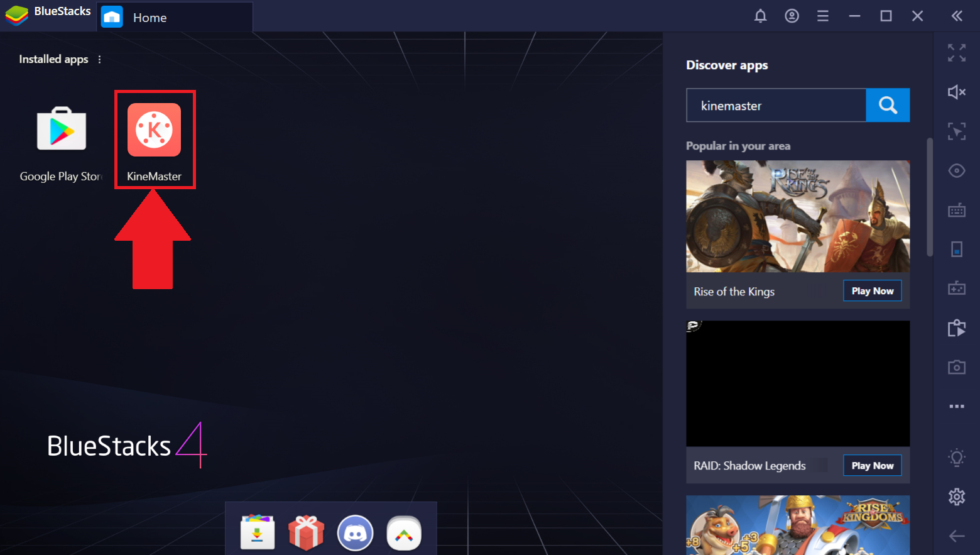Collapse the sidebar with the double chevron
The image size is (980, 555).
coord(956,16)
